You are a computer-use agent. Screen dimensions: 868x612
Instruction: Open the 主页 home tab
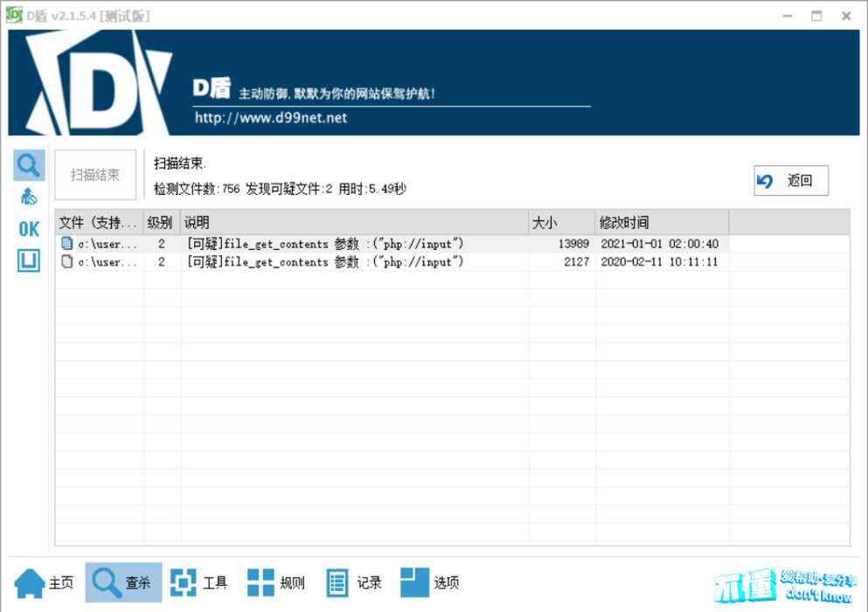(44, 582)
